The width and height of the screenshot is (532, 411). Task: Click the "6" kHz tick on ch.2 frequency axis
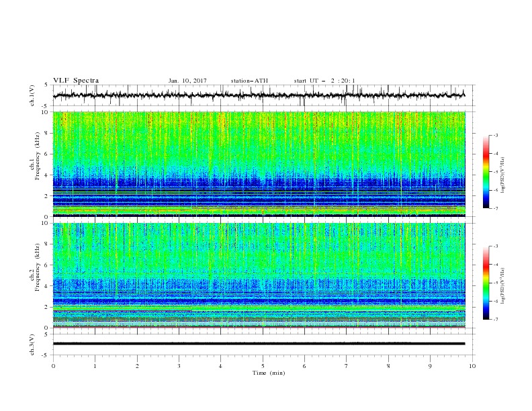(46, 265)
